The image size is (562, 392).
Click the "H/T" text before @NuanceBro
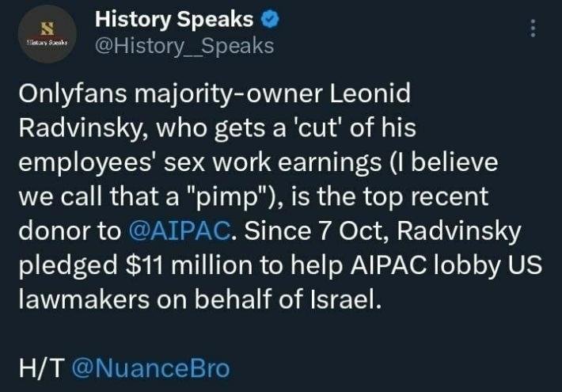tap(39, 367)
